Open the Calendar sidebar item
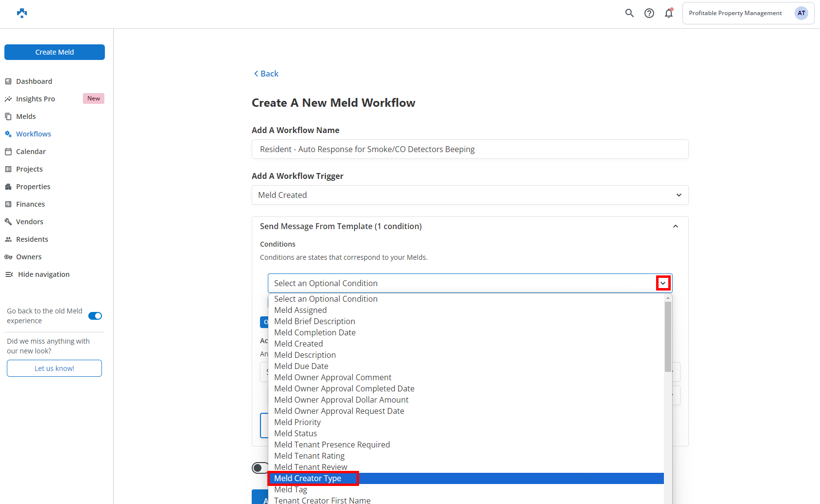This screenshot has height=504, width=820. point(31,152)
